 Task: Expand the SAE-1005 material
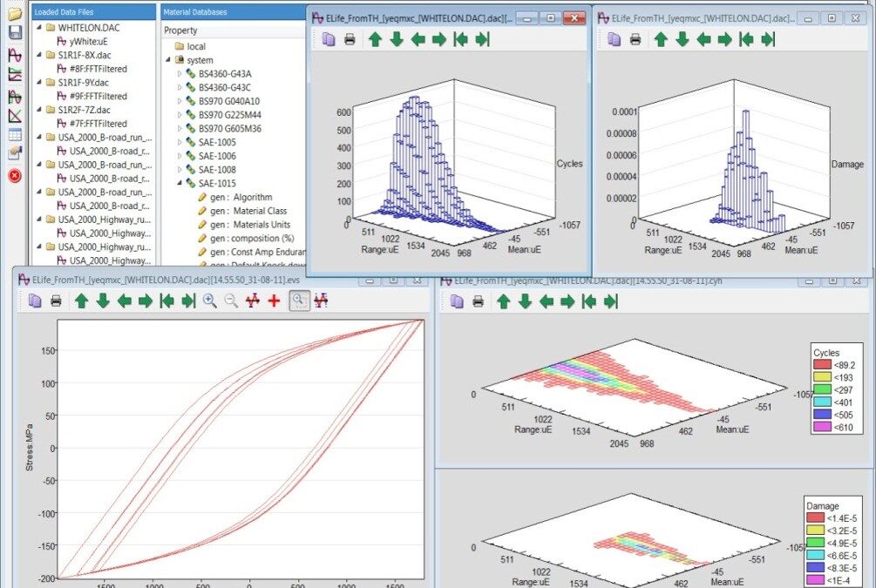point(180,142)
